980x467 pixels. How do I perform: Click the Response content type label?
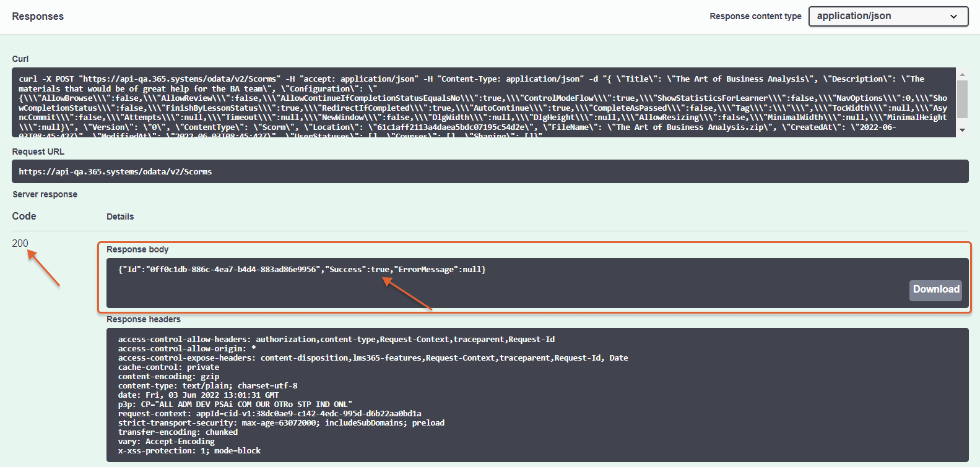[755, 17]
